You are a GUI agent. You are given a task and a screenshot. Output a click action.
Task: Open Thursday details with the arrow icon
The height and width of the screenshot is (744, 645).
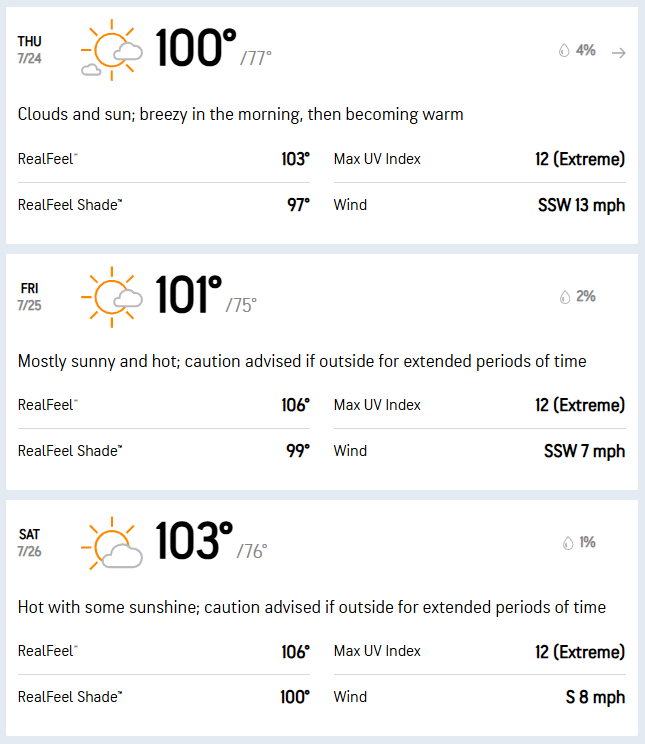tap(618, 53)
